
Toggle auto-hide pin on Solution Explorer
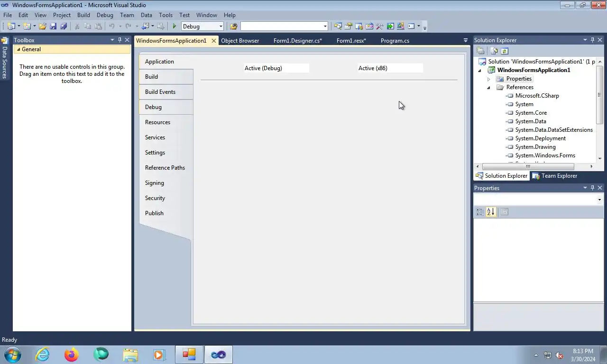[x=592, y=40]
